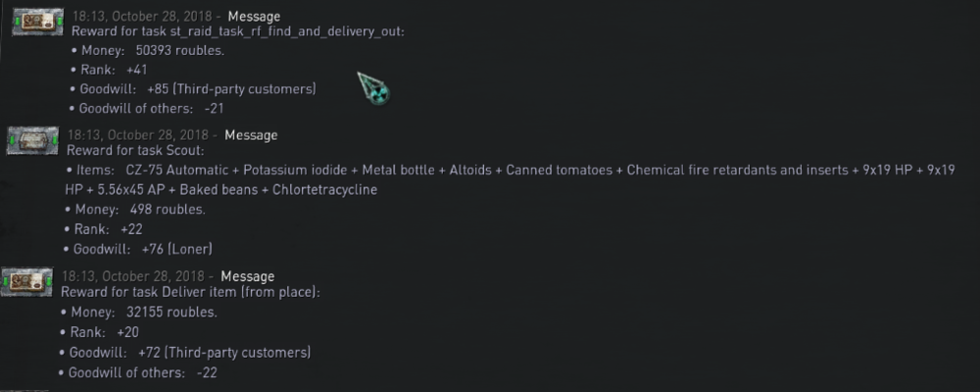Click the money icon beside Deliver item message

[26, 282]
